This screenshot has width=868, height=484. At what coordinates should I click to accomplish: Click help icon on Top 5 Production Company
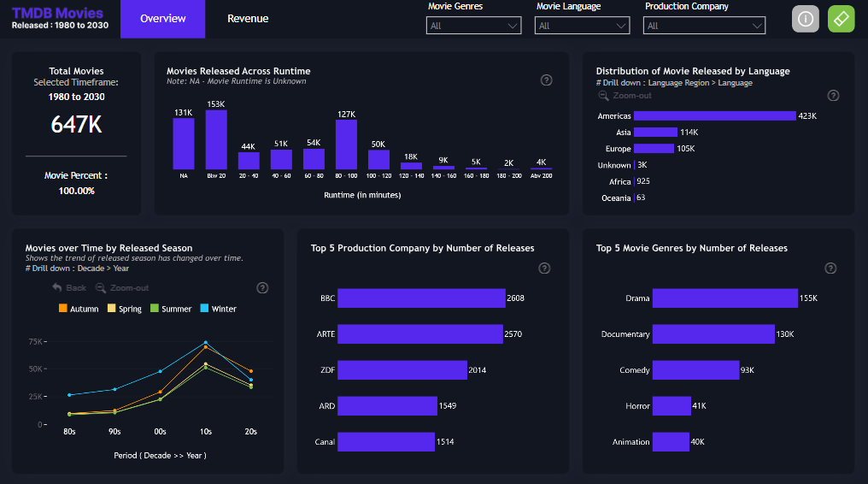(544, 269)
